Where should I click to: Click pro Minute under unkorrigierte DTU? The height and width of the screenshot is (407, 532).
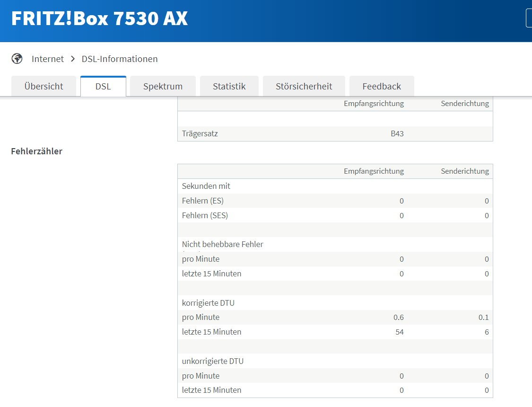coord(201,376)
